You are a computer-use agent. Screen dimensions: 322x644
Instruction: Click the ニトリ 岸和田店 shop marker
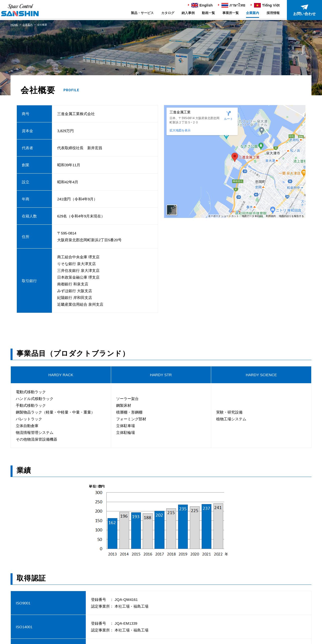(273, 210)
